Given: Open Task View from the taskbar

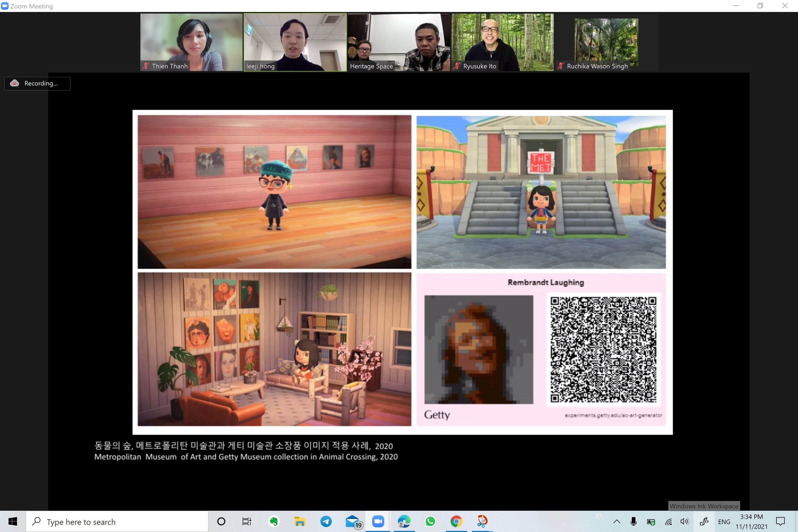Looking at the screenshot, I should point(247,521).
